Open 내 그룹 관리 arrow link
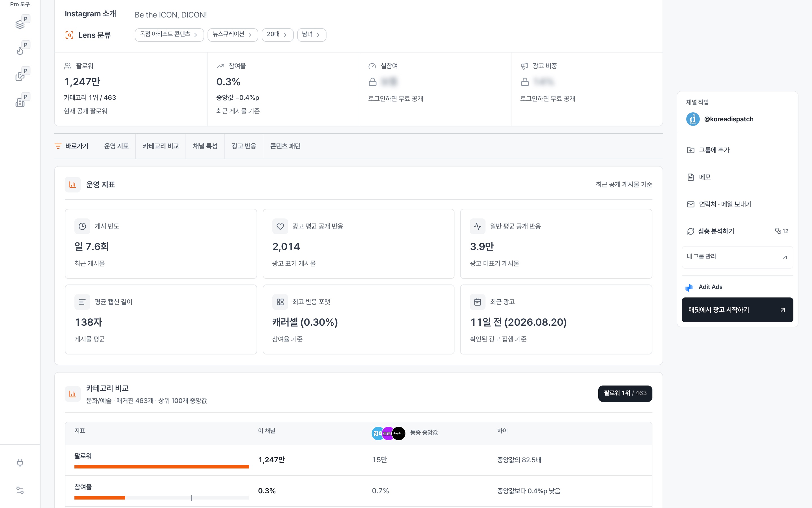The image size is (812, 508). [x=737, y=257]
